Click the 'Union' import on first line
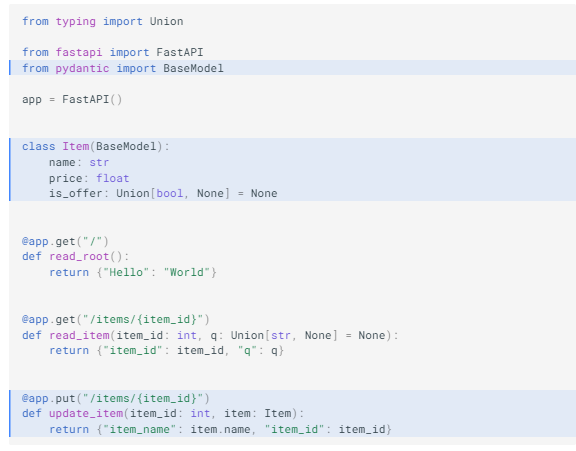 [166, 21]
